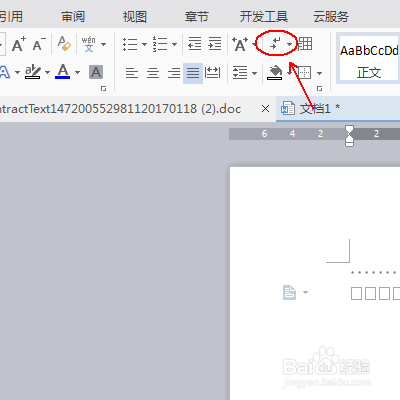The height and width of the screenshot is (400, 400).
Task: Apply bulleted list formatting
Action: coord(130,44)
